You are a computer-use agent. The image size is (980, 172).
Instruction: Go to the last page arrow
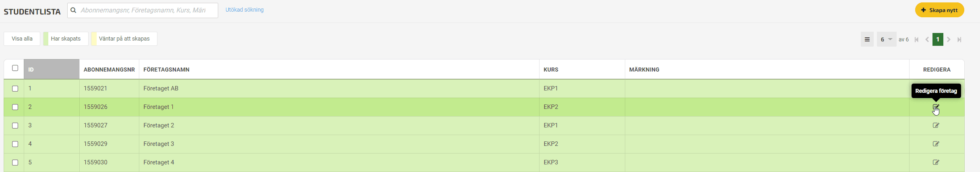(959, 39)
